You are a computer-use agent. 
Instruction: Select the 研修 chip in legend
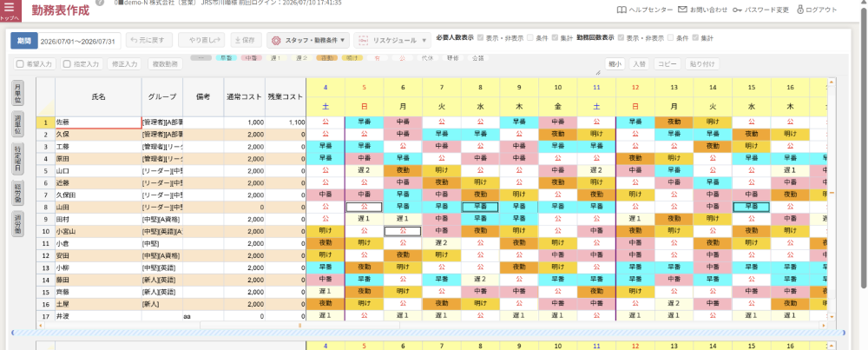453,57
